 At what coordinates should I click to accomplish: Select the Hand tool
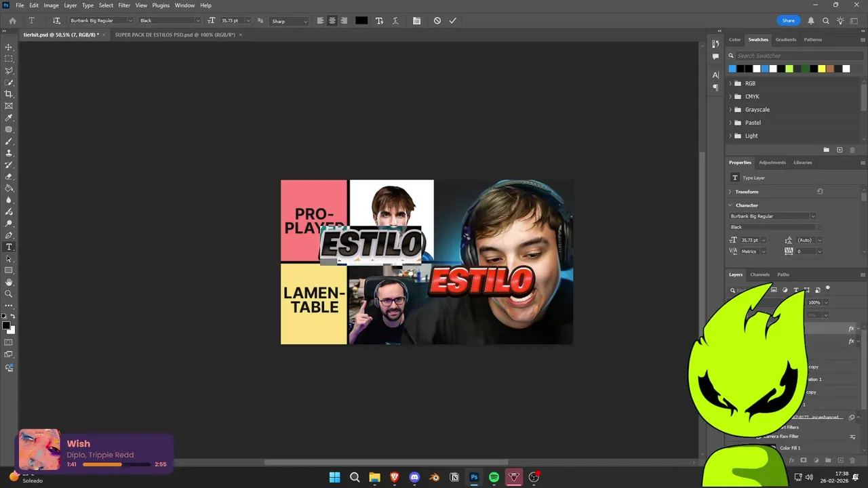click(9, 282)
